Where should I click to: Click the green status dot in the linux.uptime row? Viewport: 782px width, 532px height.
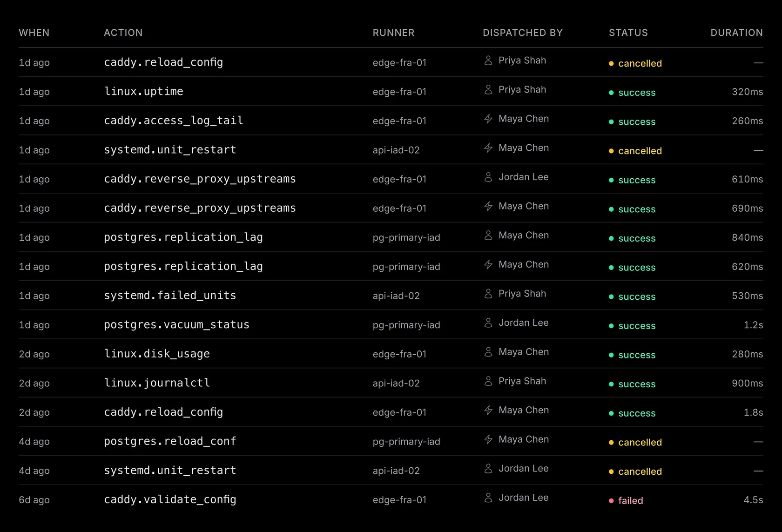[x=611, y=93]
